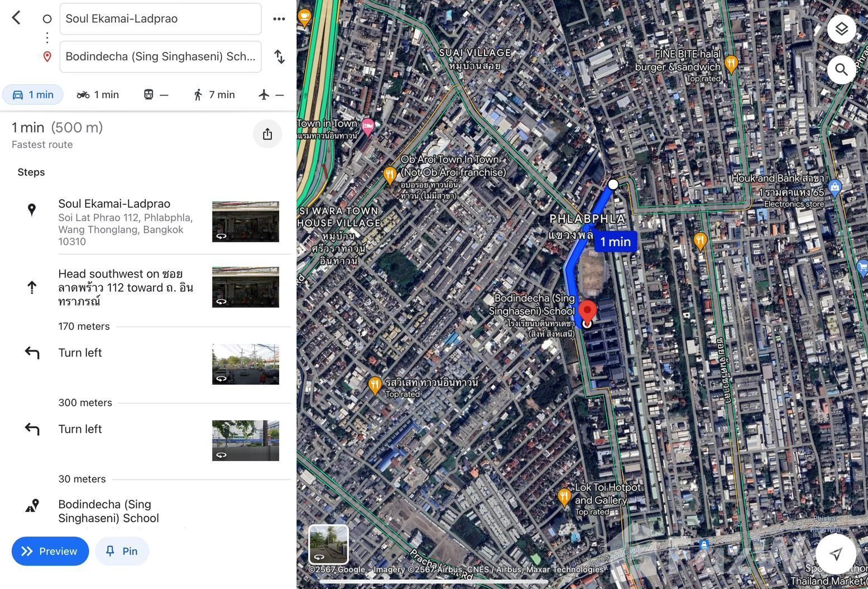Screen dimensions: 868x589
Task: Open the three-dot more options menu
Action: [x=279, y=19]
